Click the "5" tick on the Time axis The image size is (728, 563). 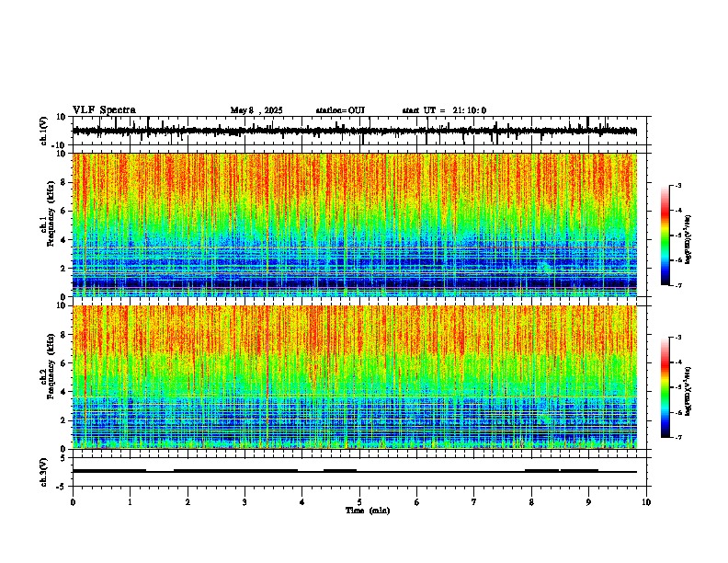[x=359, y=502]
